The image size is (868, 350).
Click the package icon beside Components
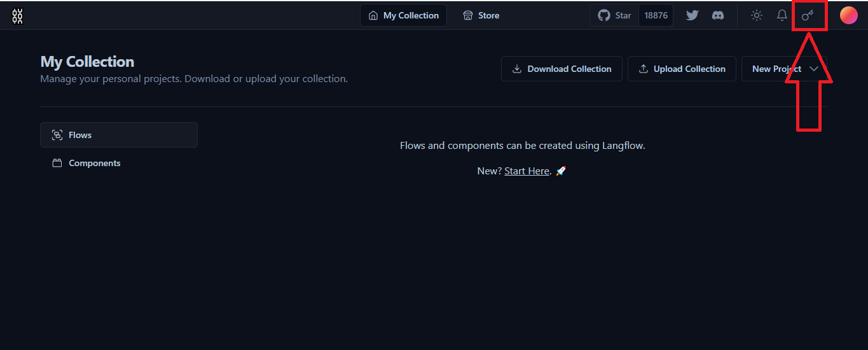click(57, 163)
